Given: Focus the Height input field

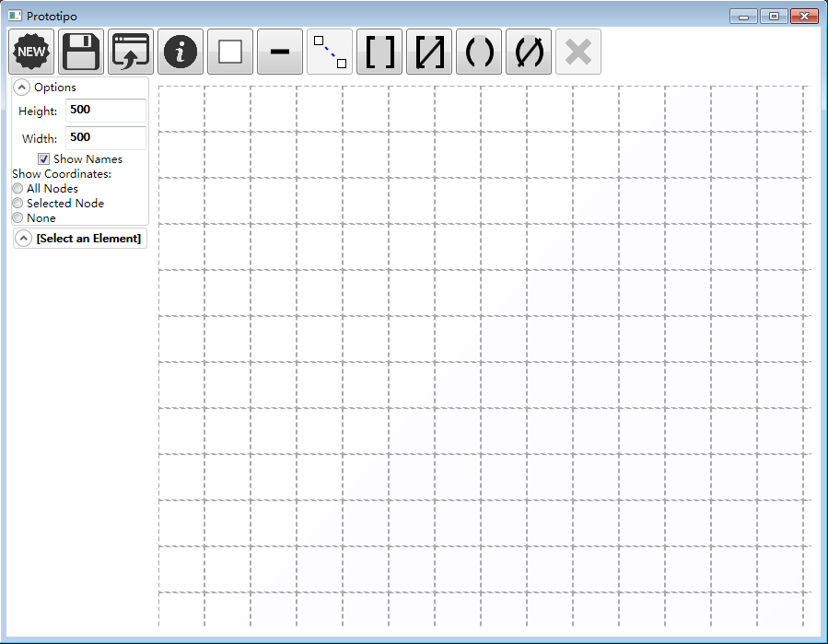Looking at the screenshot, I should (106, 111).
